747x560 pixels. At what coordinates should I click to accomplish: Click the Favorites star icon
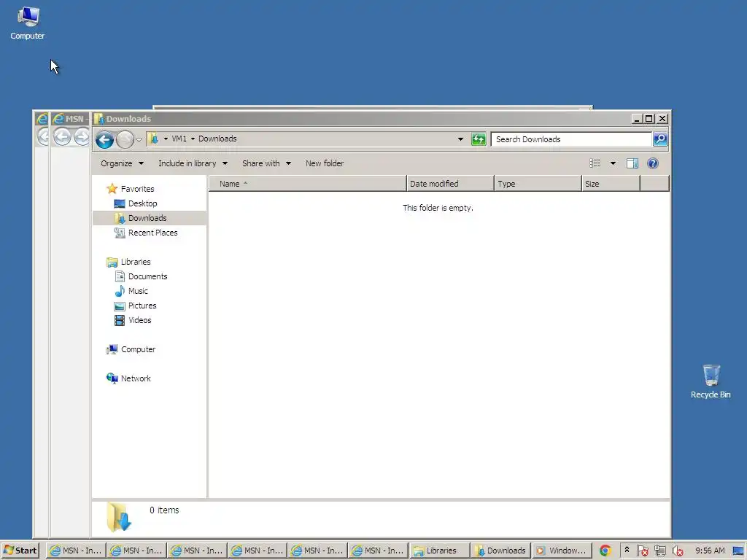[x=112, y=189]
